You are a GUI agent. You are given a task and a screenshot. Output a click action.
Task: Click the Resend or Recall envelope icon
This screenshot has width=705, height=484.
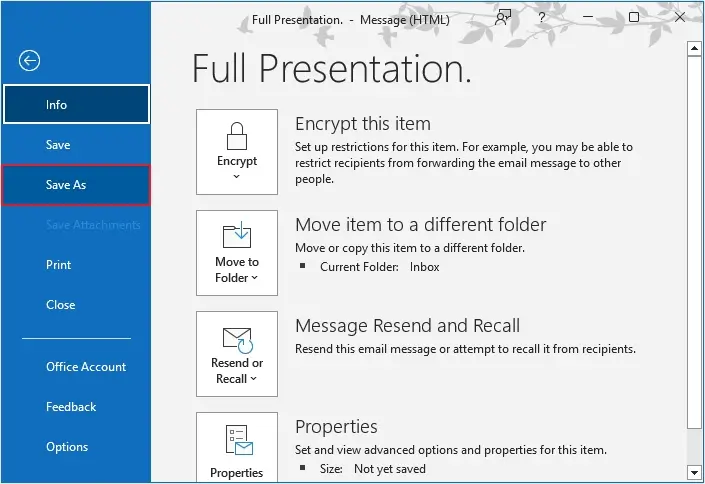237,337
